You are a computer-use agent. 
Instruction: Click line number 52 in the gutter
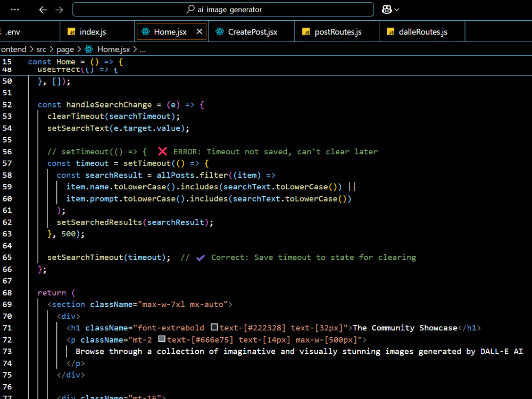click(x=7, y=104)
